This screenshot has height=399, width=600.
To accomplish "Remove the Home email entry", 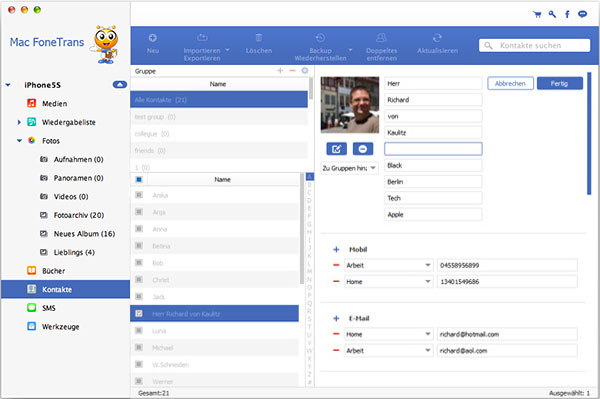I will pyautogui.click(x=336, y=334).
